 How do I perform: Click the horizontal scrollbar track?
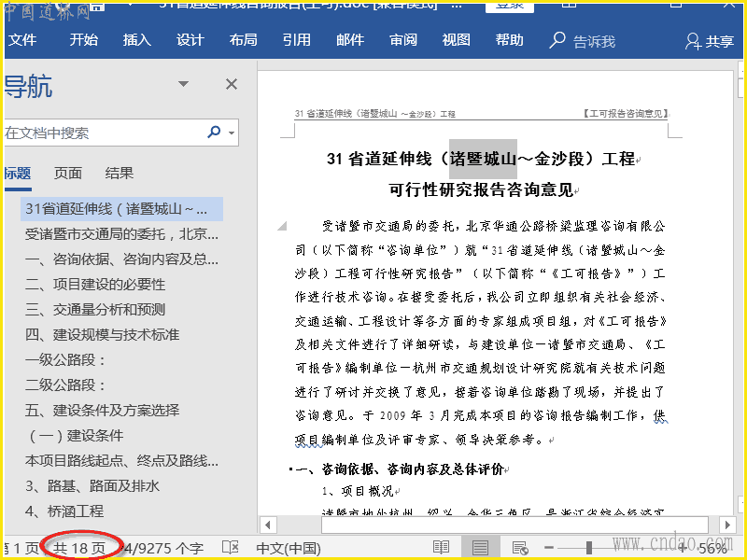click(515, 525)
